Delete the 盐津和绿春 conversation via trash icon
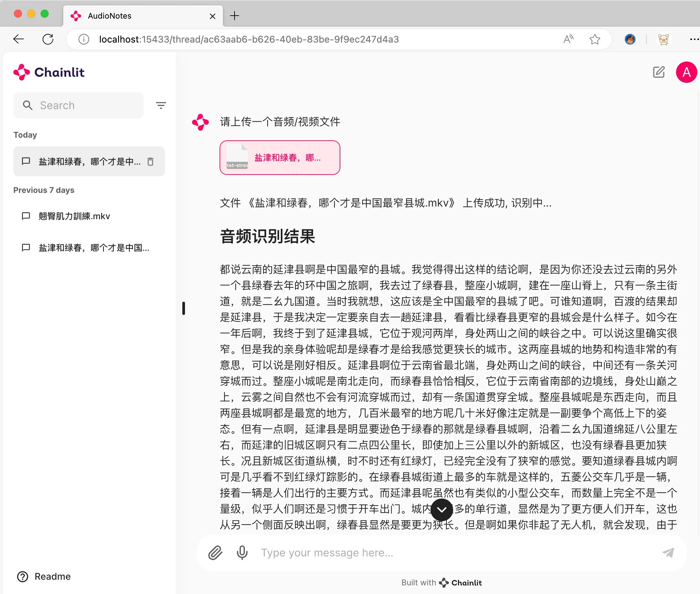This screenshot has width=700, height=594. [x=151, y=161]
